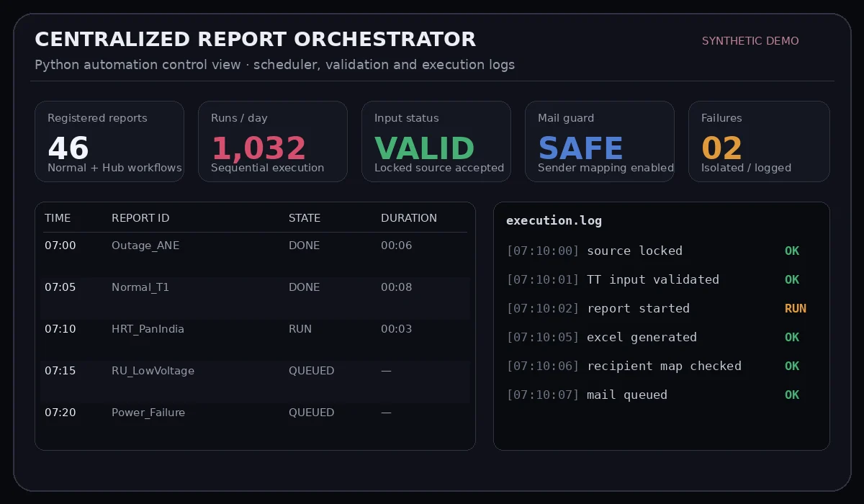This screenshot has width=864, height=504.
Task: Click the Sender mapping enabled caption
Action: tap(606, 168)
